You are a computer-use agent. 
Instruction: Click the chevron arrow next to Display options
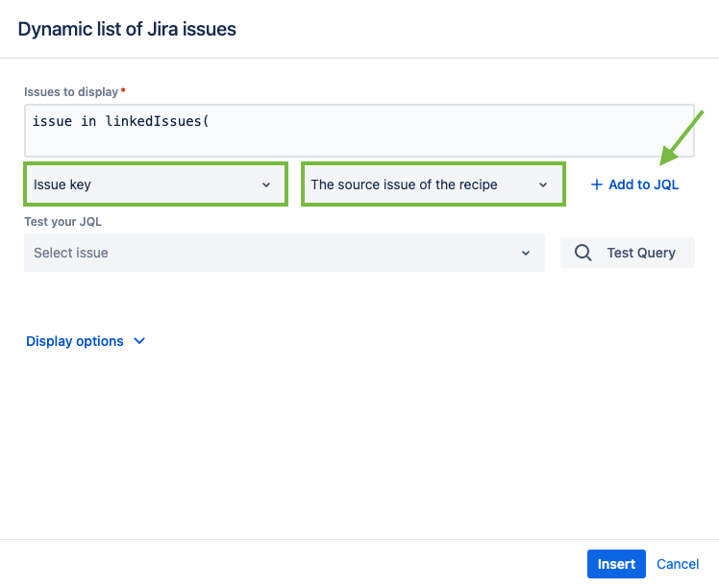click(x=139, y=341)
